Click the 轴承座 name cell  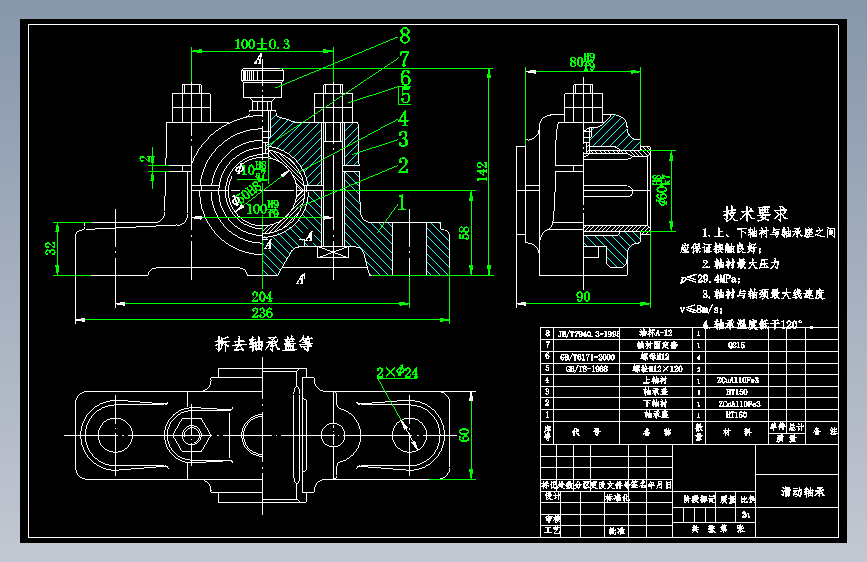click(656, 414)
